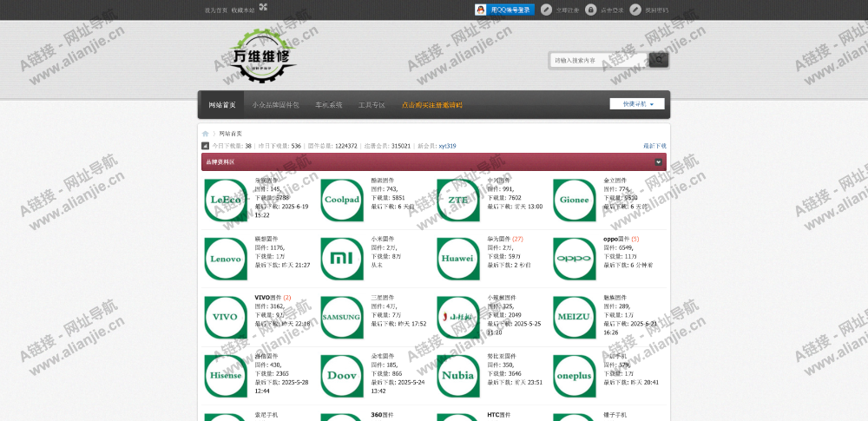Open the Gionee brand logo

click(x=575, y=200)
